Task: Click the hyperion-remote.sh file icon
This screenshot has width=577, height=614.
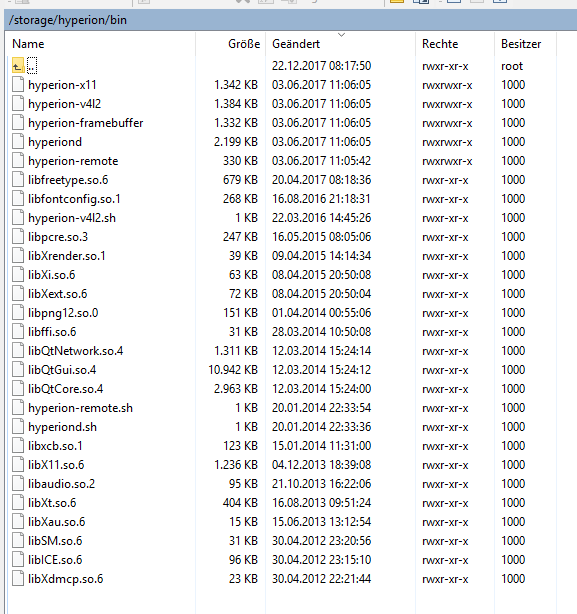Action: [18, 408]
